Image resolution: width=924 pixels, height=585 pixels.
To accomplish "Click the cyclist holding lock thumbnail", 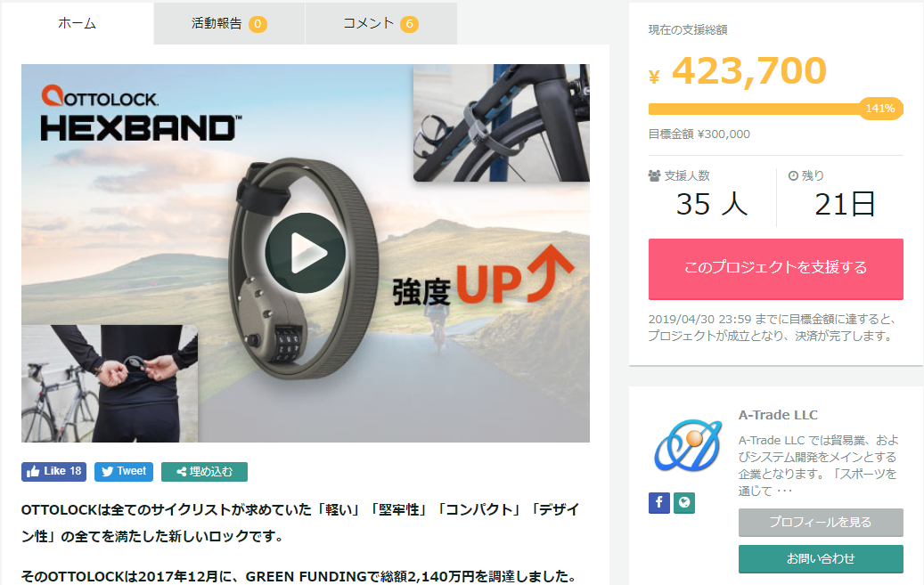I will [110, 384].
